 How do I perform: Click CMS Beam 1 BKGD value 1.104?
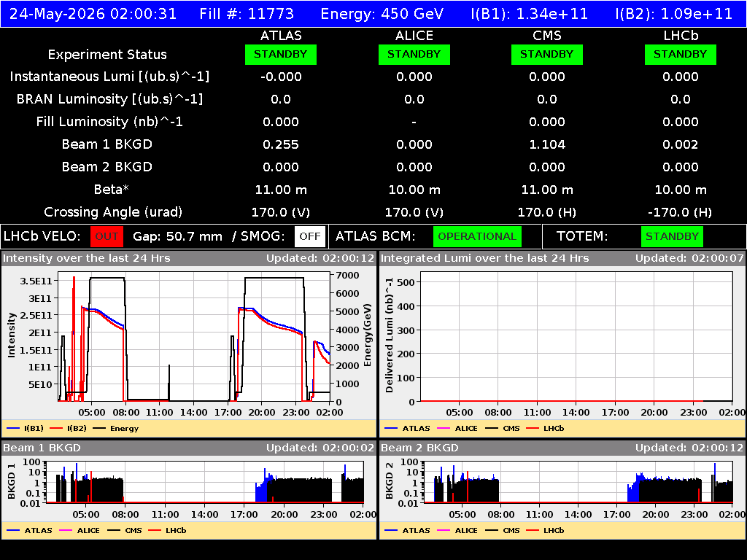pyautogui.click(x=547, y=144)
